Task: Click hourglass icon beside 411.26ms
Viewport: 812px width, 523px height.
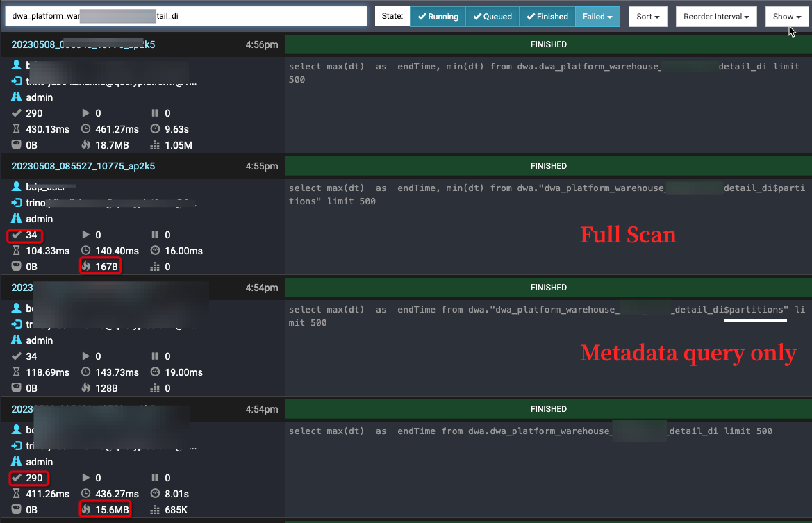Action: click(x=17, y=494)
